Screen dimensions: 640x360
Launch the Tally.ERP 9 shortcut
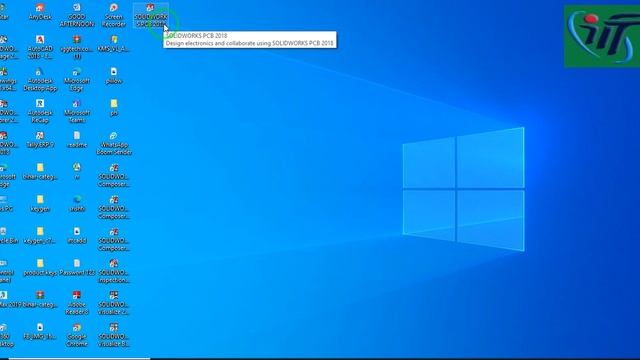tap(40, 140)
